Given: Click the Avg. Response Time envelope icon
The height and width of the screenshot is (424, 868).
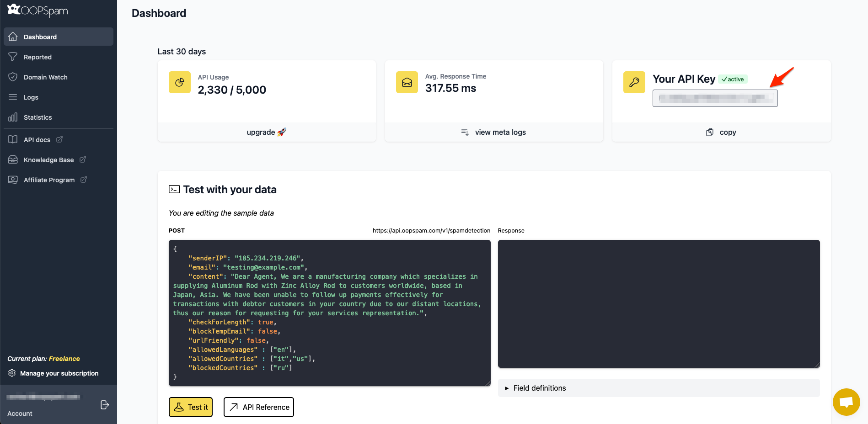Looking at the screenshot, I should tap(407, 82).
